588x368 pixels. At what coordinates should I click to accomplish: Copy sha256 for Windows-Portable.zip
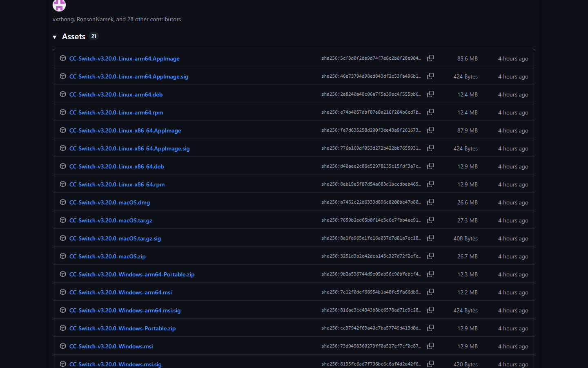click(x=430, y=328)
